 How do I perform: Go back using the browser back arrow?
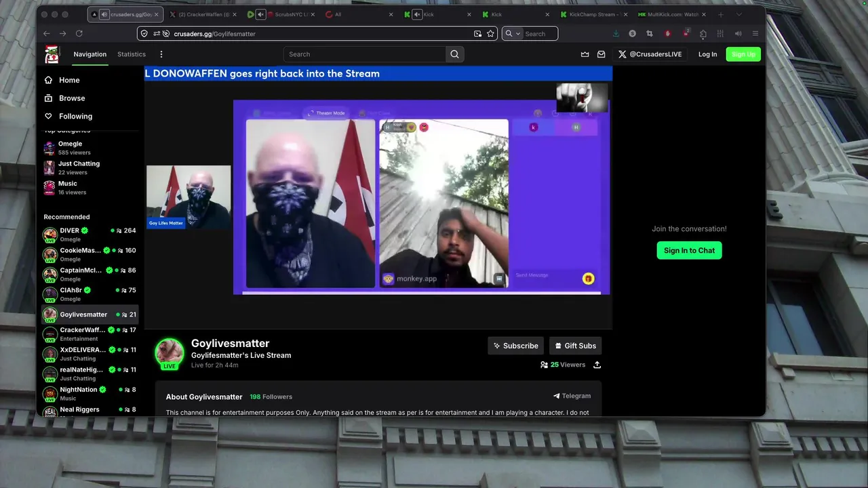pos(46,33)
